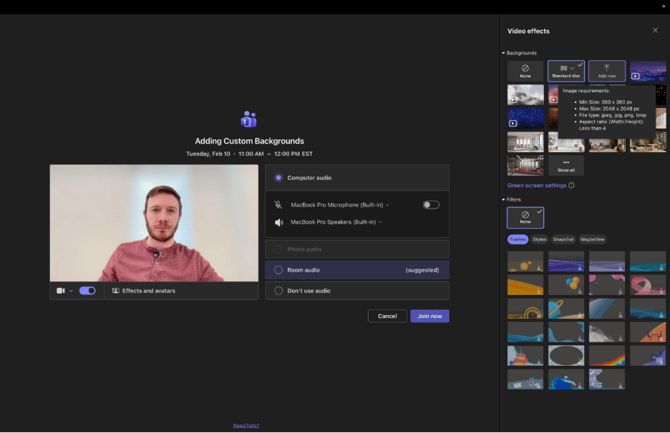Open Green screen settings link

pyautogui.click(x=537, y=186)
